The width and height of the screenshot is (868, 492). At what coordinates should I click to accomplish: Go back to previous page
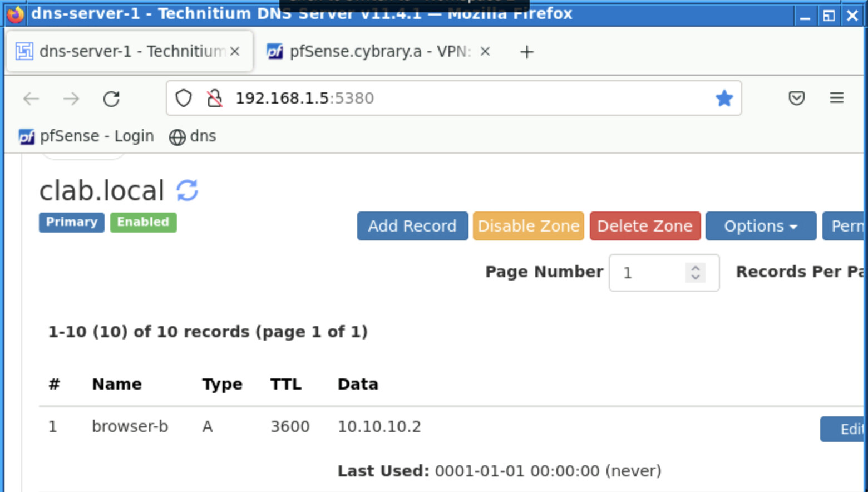click(31, 99)
